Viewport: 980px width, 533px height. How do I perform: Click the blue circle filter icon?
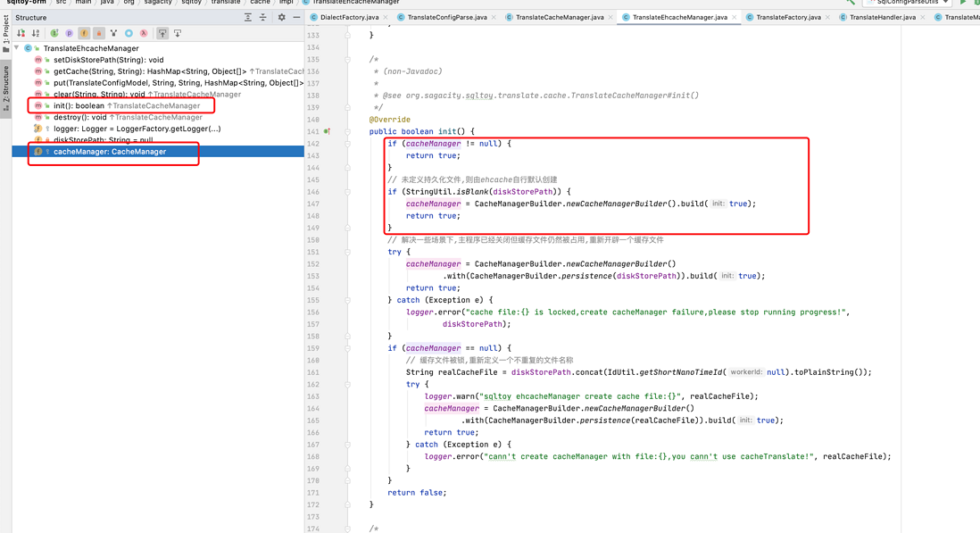pyautogui.click(x=129, y=33)
